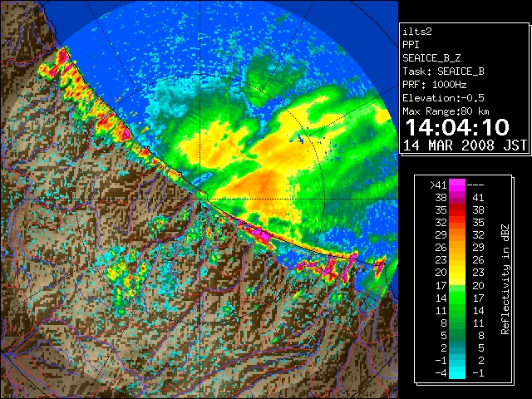532x399 pixels.
Task: Click the '-4' legend label
Action: coord(441,373)
